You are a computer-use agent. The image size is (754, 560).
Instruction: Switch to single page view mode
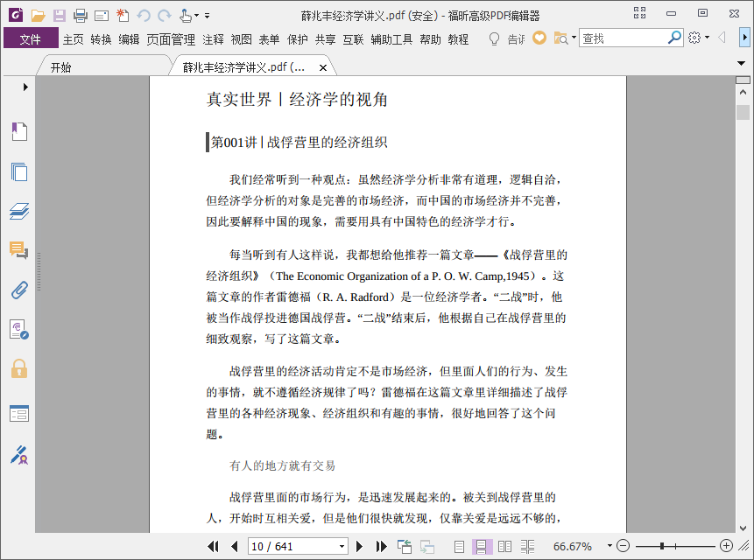pos(459,547)
